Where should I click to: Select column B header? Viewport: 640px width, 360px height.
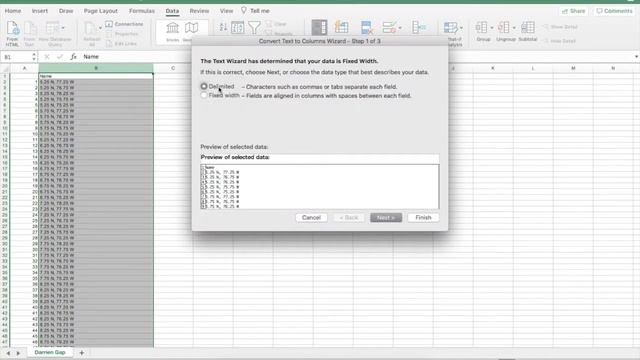pyautogui.click(x=96, y=68)
